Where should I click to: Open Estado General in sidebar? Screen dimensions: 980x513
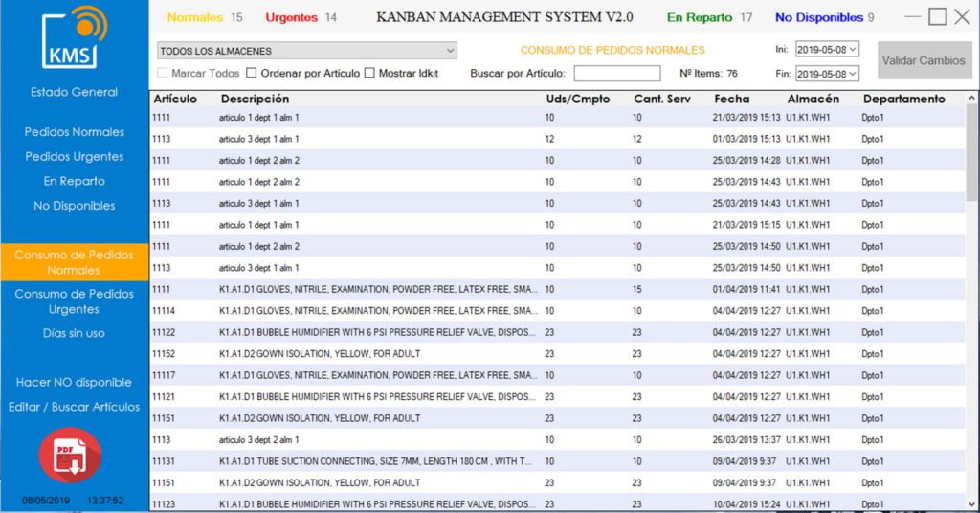click(x=74, y=92)
